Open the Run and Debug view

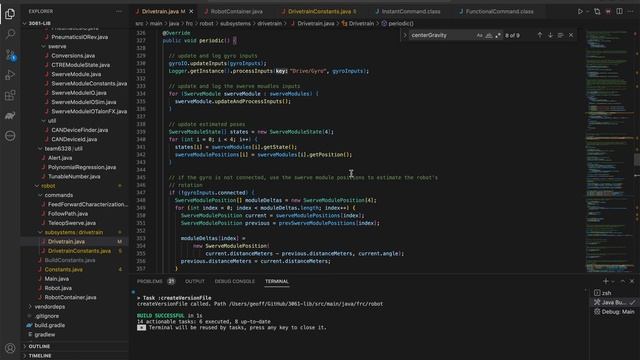[10, 75]
